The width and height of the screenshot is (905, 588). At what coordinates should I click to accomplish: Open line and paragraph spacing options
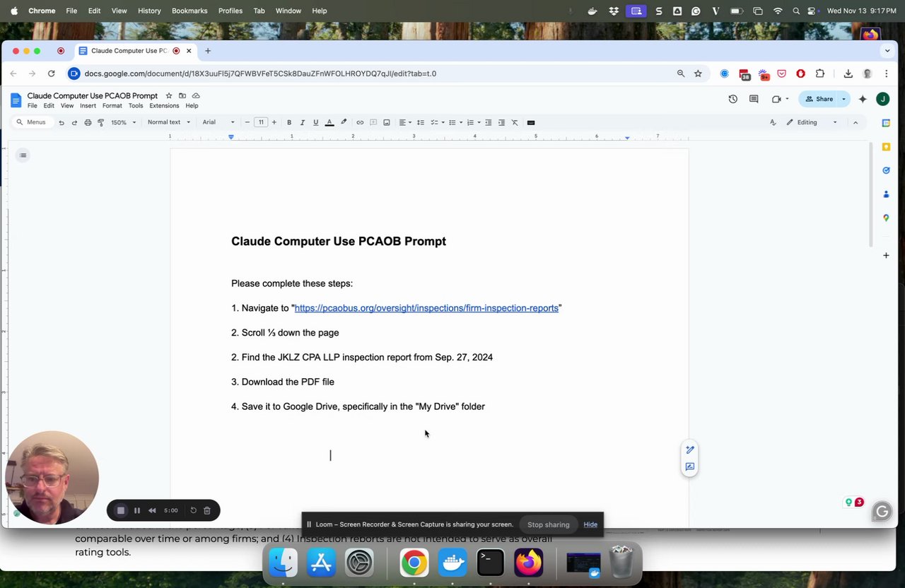click(421, 122)
